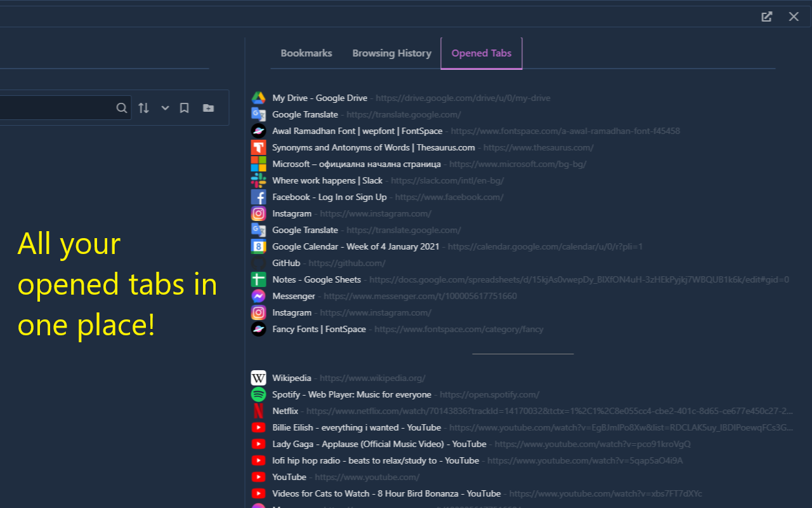The width and height of the screenshot is (812, 508).
Task: Click the github.com URL text
Action: 347,263
